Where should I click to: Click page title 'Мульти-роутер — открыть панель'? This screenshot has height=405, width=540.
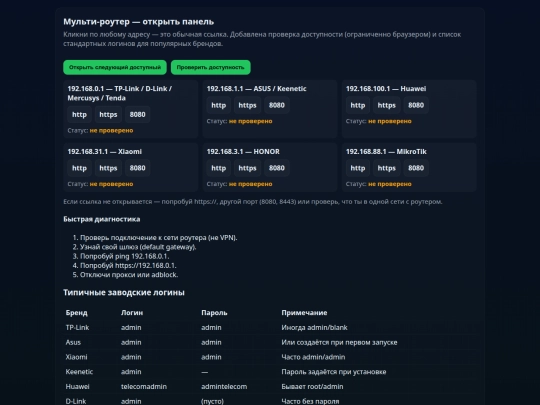pos(138,22)
